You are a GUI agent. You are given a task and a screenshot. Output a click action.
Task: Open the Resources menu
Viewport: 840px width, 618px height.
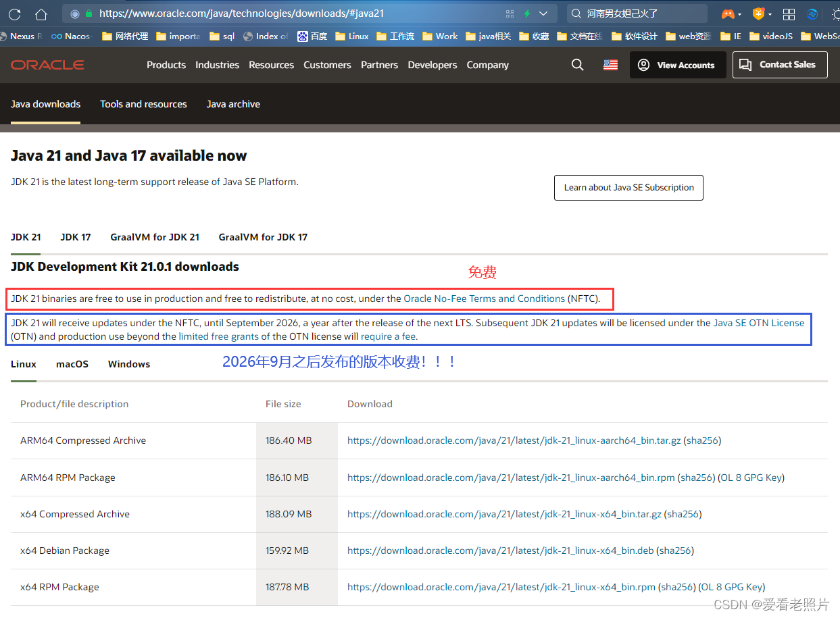[x=271, y=65]
